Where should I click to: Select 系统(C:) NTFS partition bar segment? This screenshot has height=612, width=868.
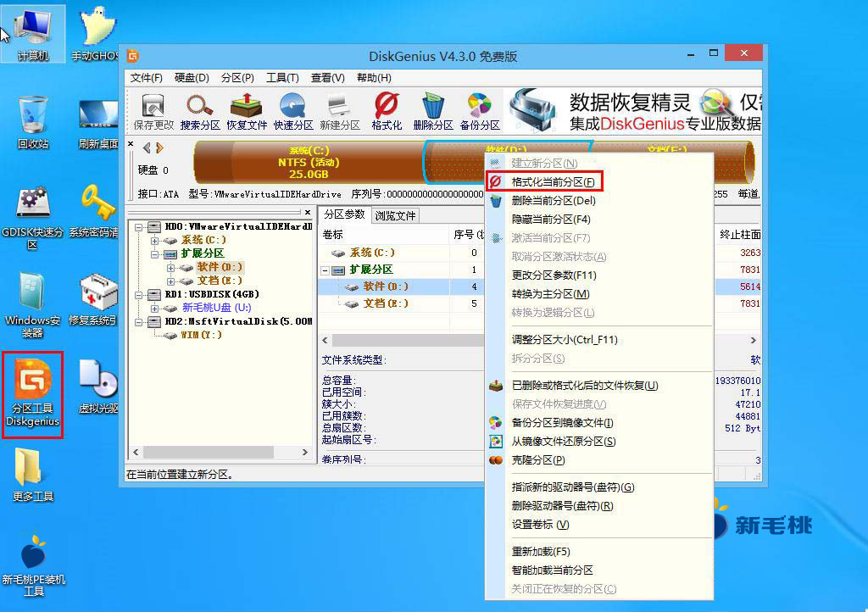309,162
